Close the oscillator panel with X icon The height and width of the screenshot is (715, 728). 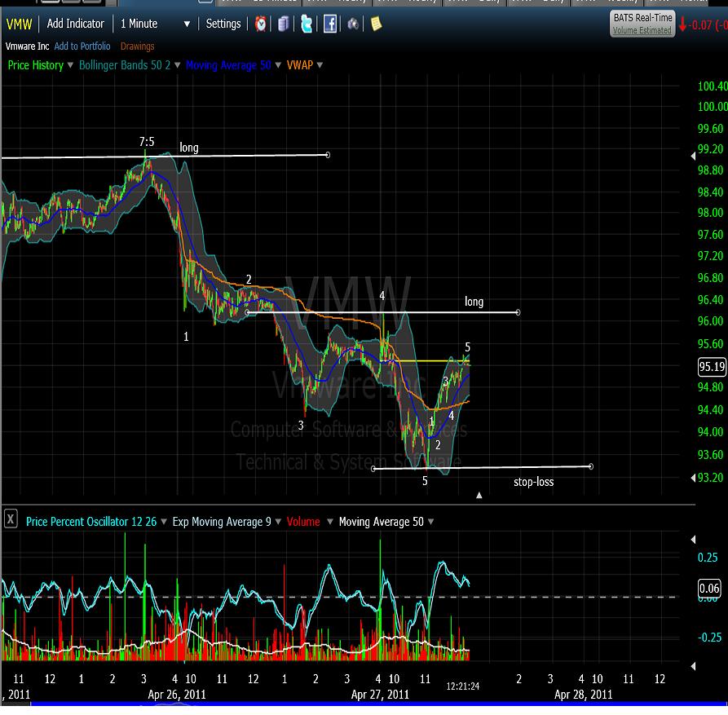tap(11, 519)
